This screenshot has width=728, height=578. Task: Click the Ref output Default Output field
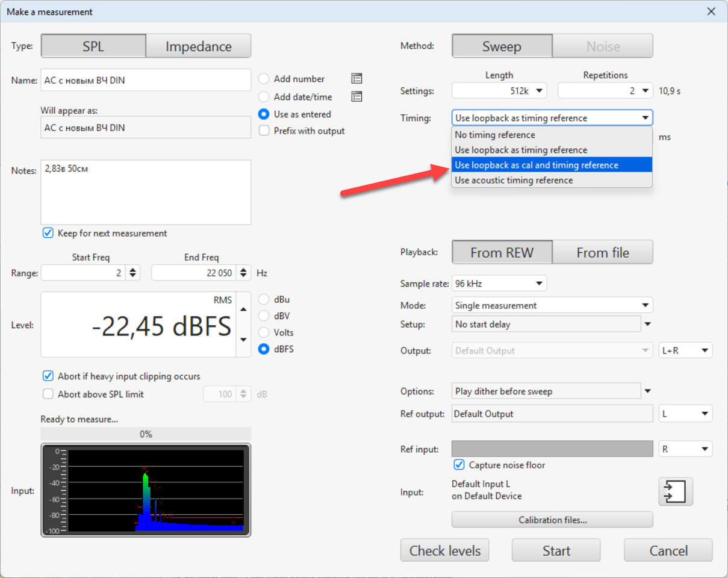(x=552, y=414)
